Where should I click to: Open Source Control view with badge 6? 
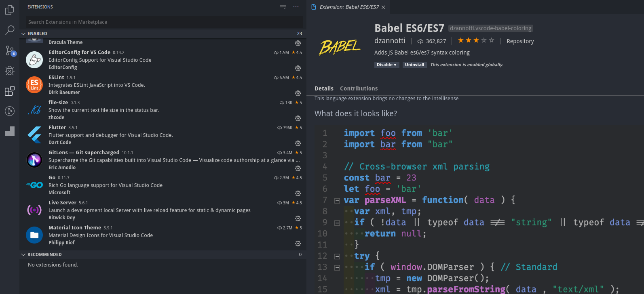[x=10, y=50]
